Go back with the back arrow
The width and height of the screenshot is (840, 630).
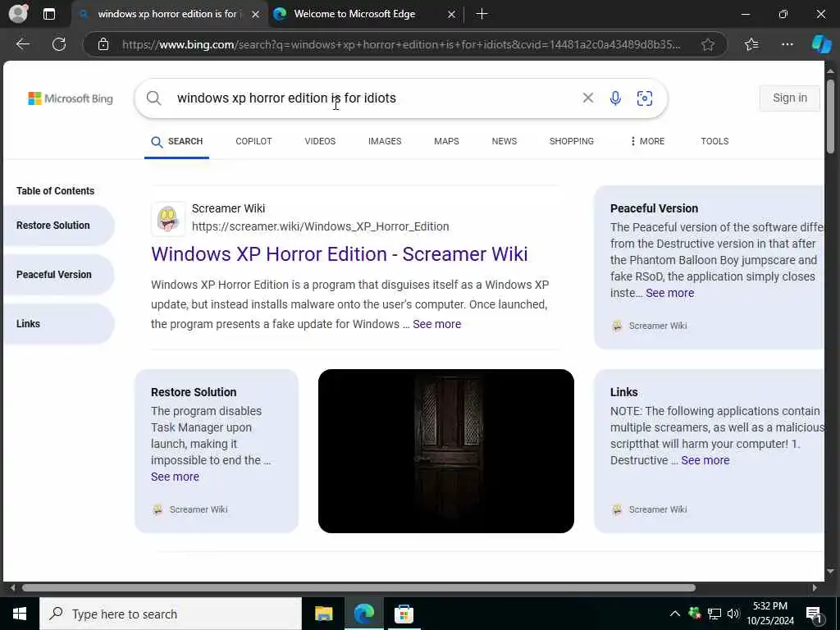[x=23, y=44]
